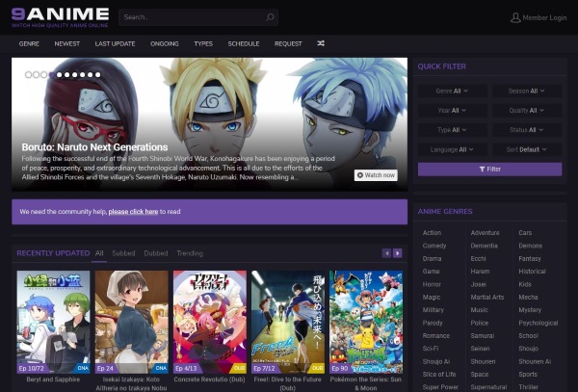Type in the Search input field
The image size is (578, 392).
(x=191, y=17)
